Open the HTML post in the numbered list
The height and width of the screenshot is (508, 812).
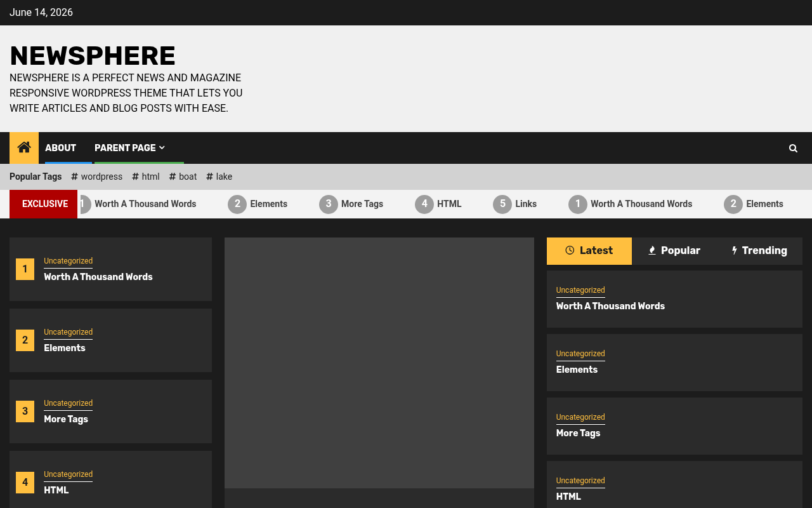(x=56, y=490)
